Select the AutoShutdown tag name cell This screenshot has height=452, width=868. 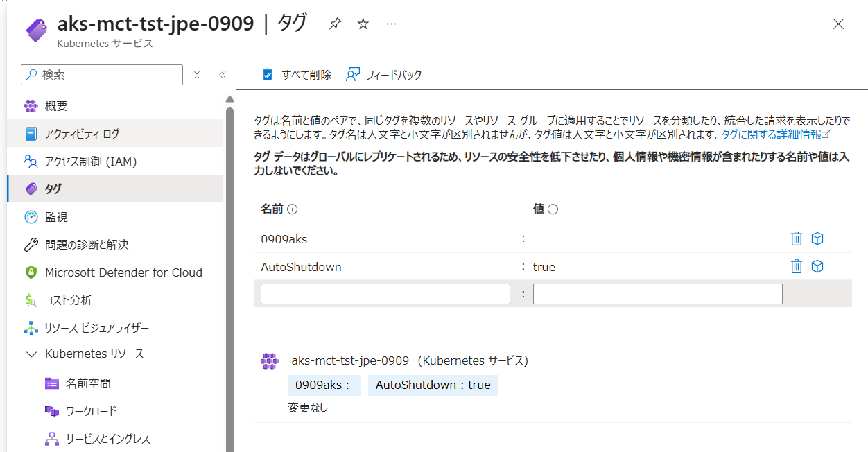coord(301,267)
